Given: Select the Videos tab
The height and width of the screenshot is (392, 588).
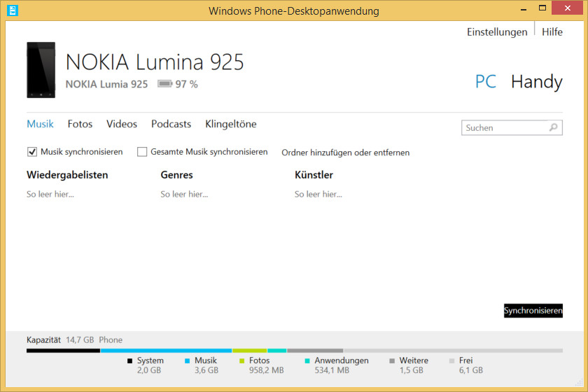Looking at the screenshot, I should click(x=122, y=124).
